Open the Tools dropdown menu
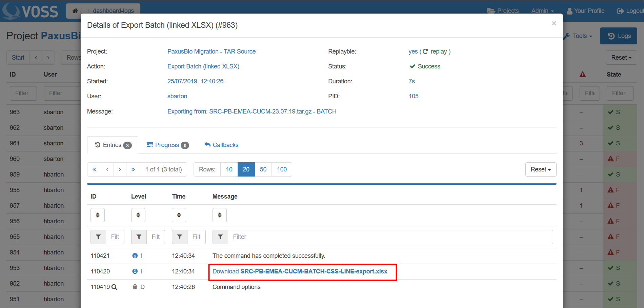This screenshot has width=644, height=308. (579, 36)
